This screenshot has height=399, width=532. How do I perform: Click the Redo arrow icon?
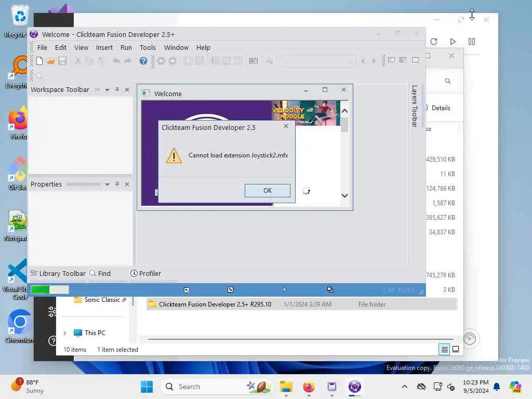127,61
